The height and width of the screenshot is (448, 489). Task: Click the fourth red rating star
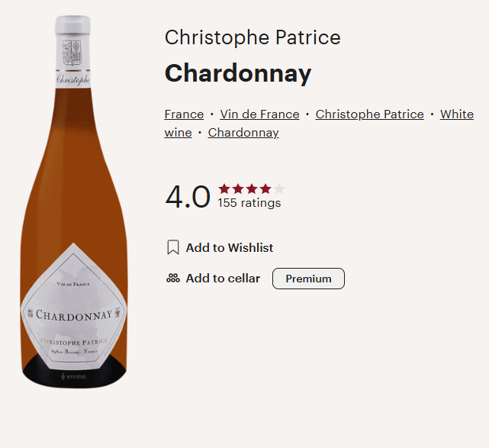[265, 189]
